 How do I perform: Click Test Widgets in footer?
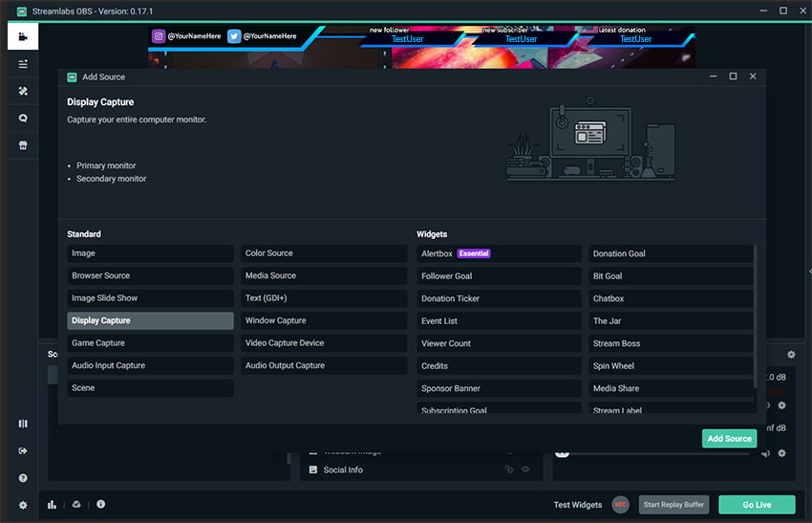(577, 505)
